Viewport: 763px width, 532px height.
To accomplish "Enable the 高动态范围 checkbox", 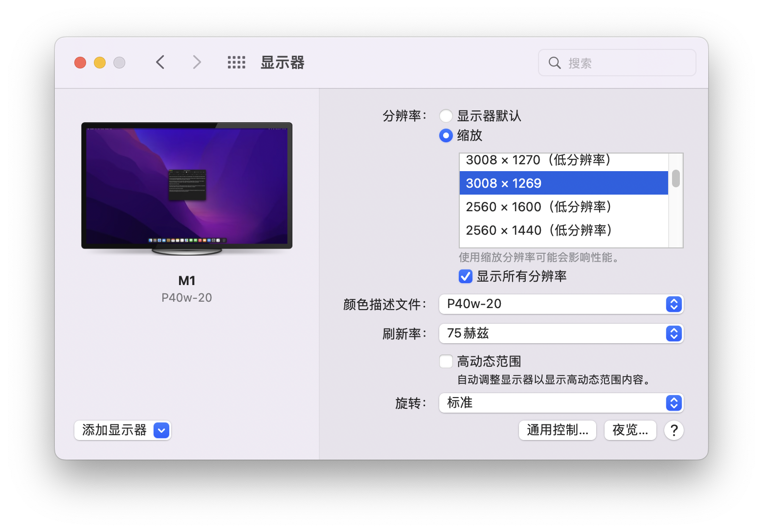I will [446, 362].
